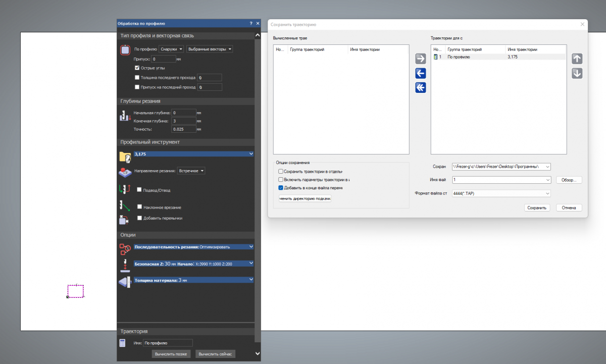This screenshot has width=606, height=364.
Task: Click the tool database folder icon
Action: click(x=125, y=157)
